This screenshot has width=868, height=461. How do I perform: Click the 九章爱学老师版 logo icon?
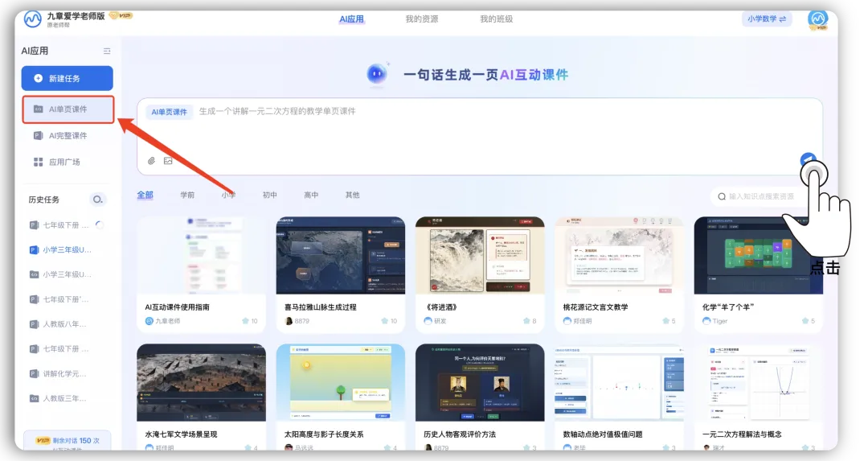(x=33, y=19)
